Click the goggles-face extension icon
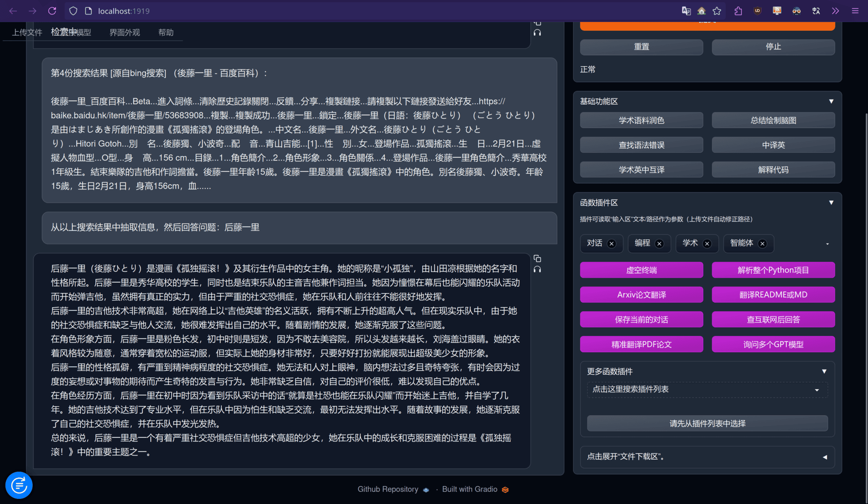 (797, 11)
